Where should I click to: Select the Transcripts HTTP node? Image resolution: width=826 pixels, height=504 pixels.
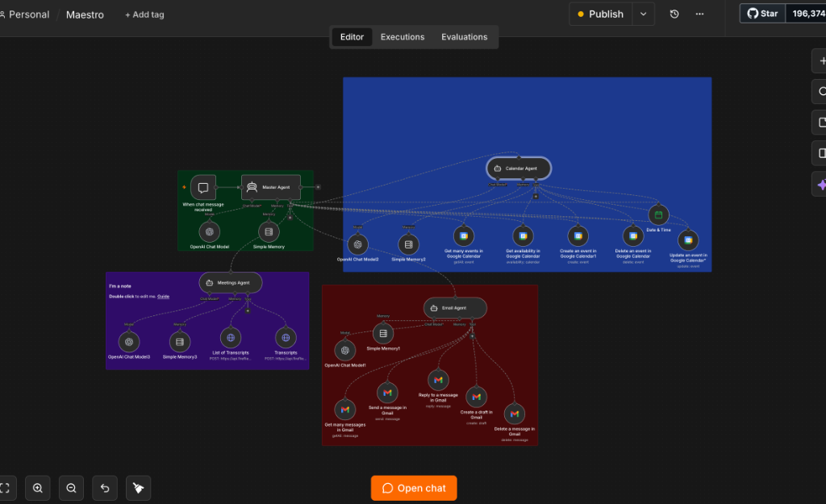click(x=286, y=338)
